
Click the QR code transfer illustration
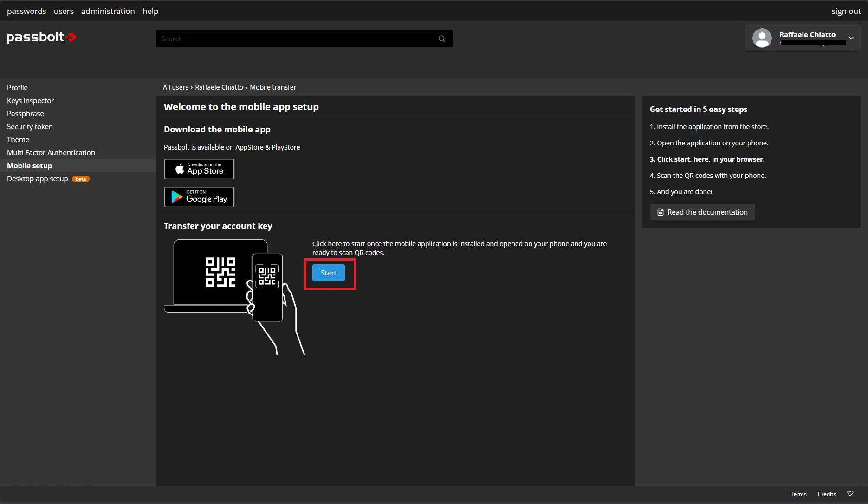pyautogui.click(x=234, y=297)
